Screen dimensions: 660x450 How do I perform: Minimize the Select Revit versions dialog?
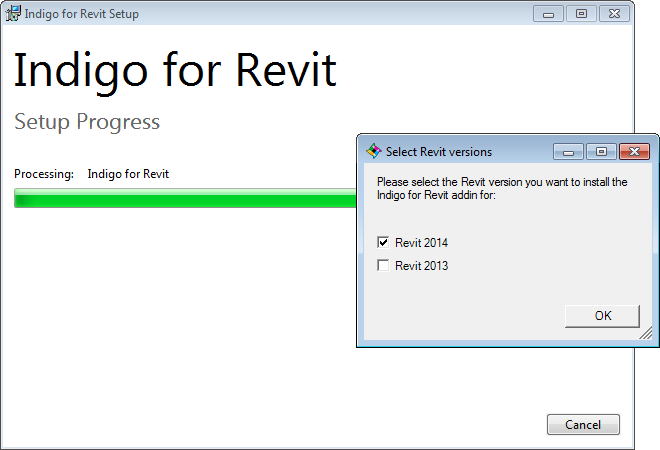pyautogui.click(x=568, y=152)
